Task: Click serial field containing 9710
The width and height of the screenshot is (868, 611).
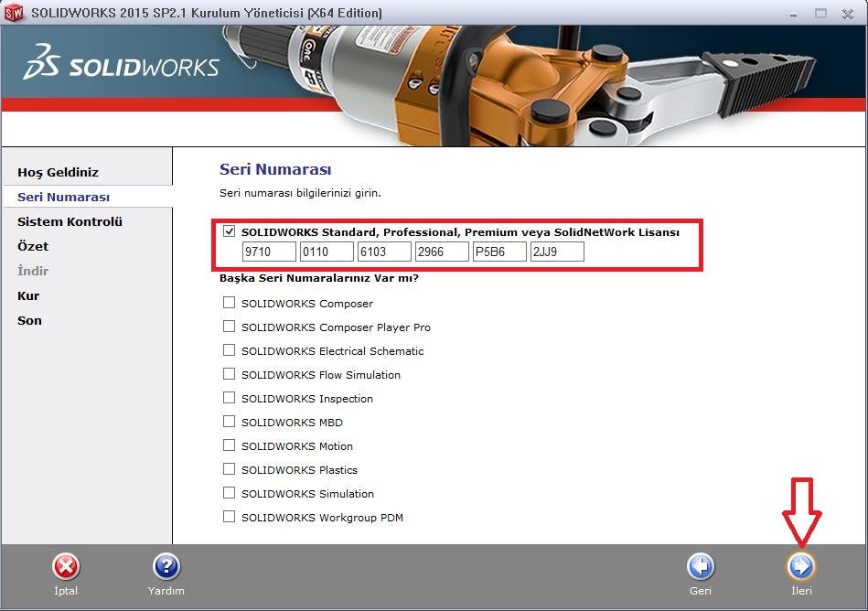Action: pyautogui.click(x=269, y=252)
